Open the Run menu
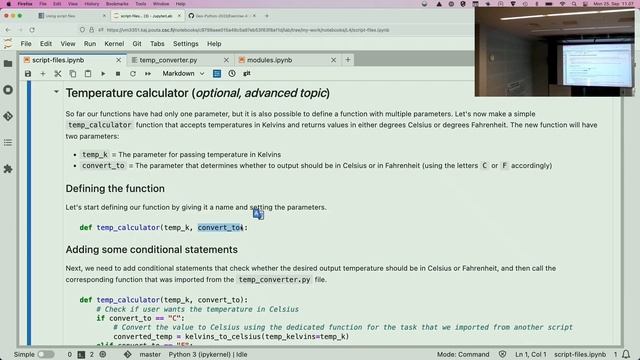The height and width of the screenshot is (360, 640). [90, 44]
